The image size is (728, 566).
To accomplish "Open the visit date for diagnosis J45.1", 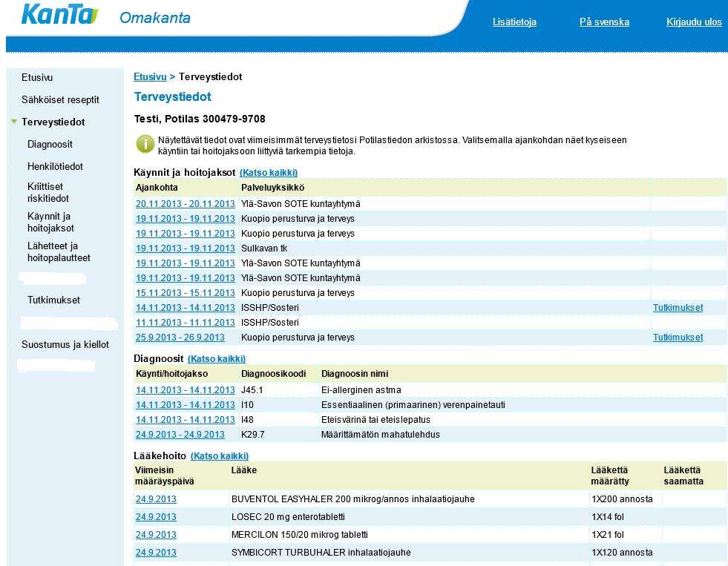I will pyautogui.click(x=186, y=390).
